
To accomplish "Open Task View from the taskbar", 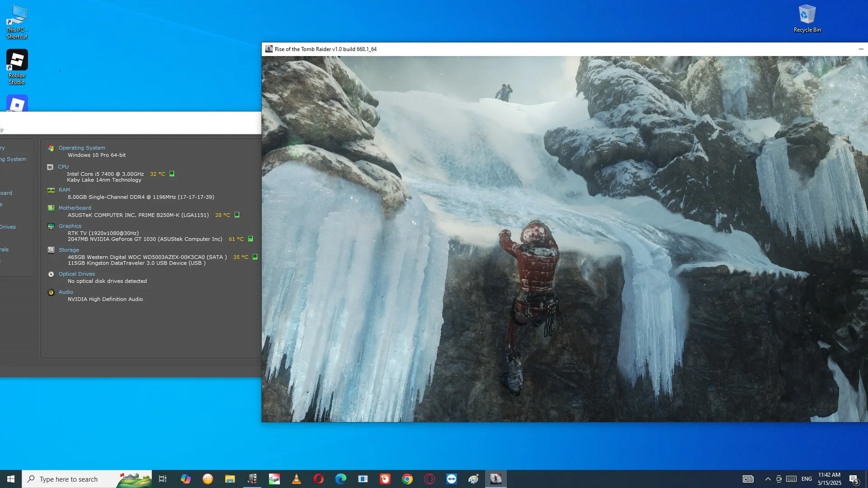I will pyautogui.click(x=163, y=479).
